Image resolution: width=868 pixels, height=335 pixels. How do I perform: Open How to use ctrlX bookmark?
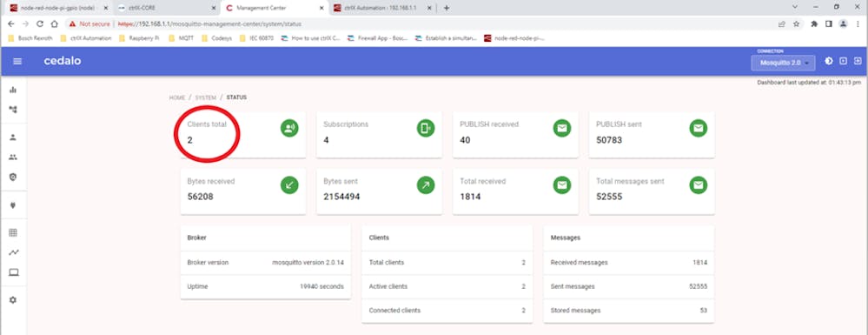tap(311, 38)
